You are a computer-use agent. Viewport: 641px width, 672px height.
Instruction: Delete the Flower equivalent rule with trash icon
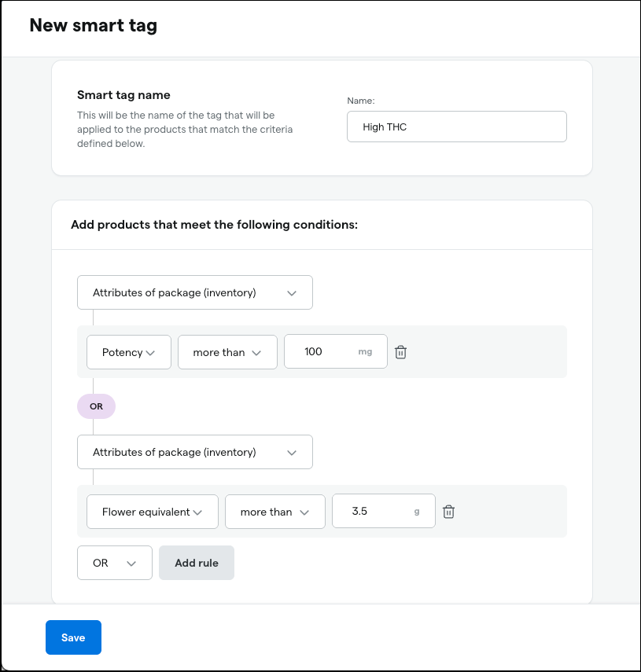448,512
